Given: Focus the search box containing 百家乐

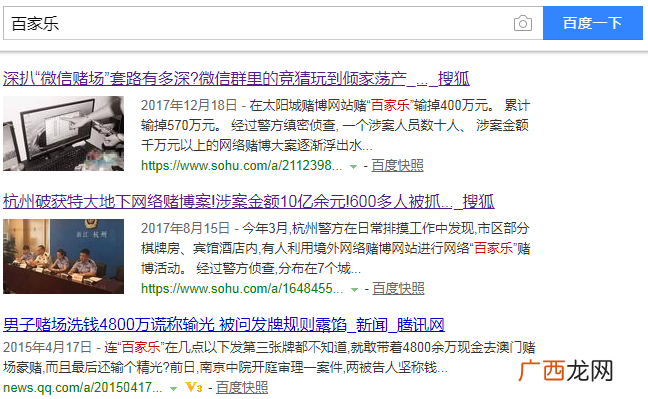Looking at the screenshot, I should coord(273,23).
